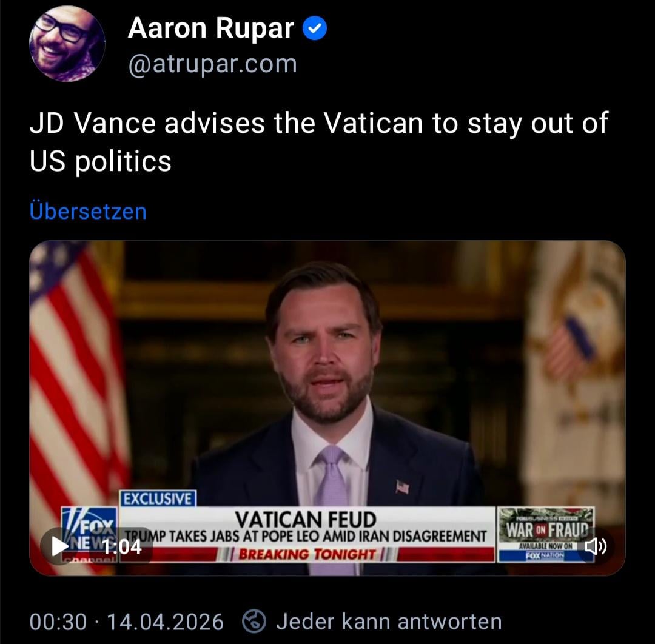Click the globe reply-settings icon
The image size is (655, 644).
point(254,622)
